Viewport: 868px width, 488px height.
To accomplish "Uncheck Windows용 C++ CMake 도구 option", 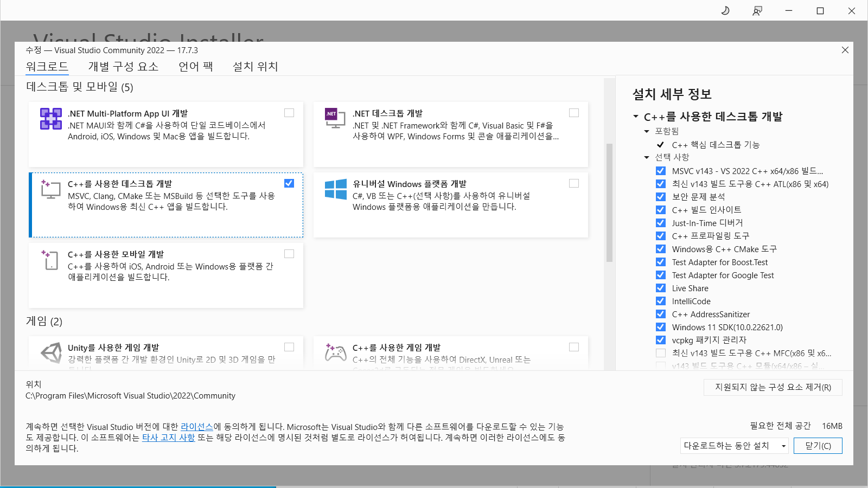I will pos(660,249).
